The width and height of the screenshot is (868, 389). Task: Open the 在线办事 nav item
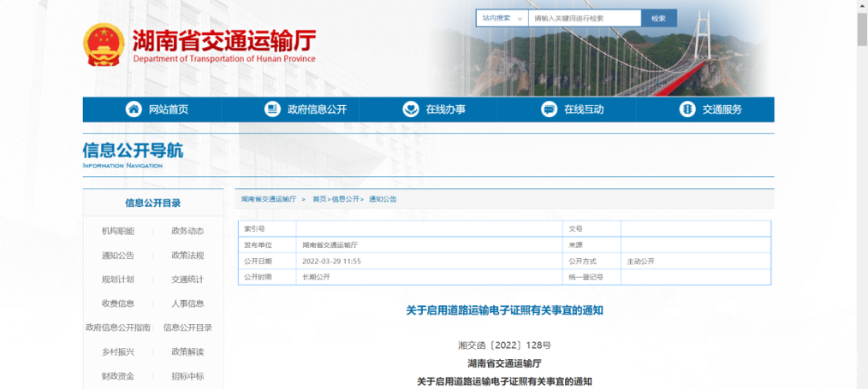point(446,109)
